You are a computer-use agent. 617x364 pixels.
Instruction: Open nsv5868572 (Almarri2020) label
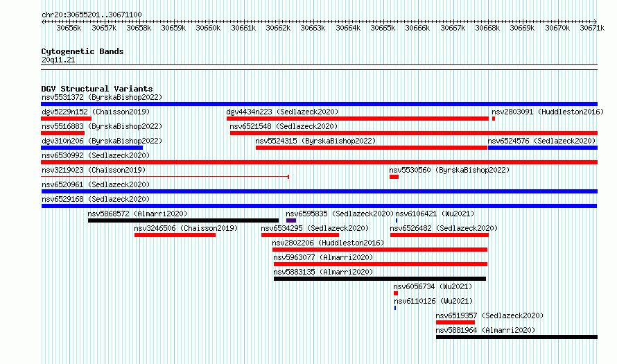pos(137,214)
